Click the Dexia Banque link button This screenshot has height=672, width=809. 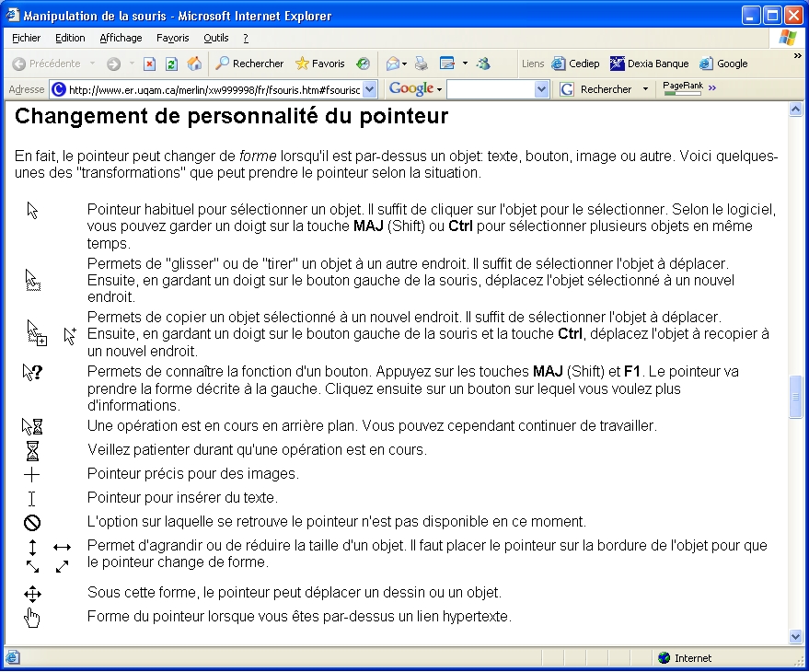pos(650,64)
